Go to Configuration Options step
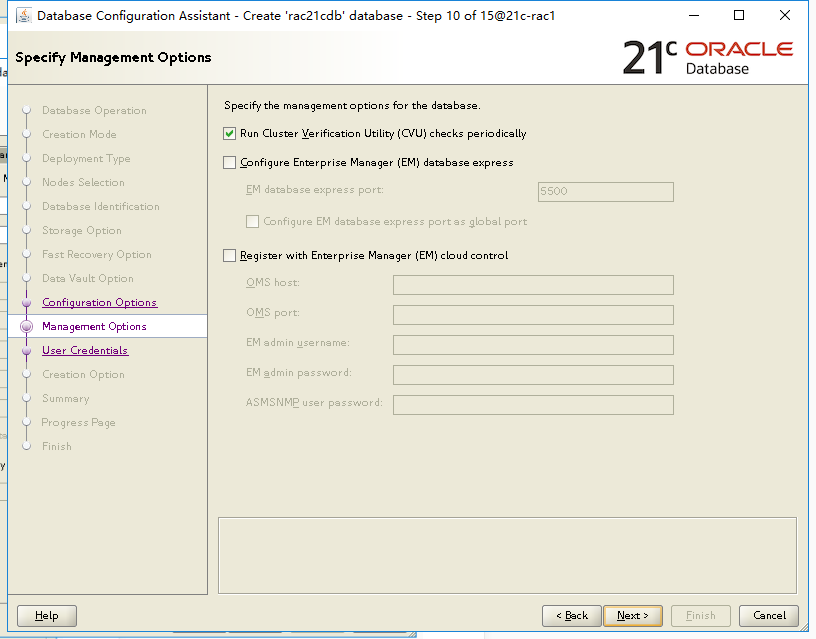 (x=99, y=302)
